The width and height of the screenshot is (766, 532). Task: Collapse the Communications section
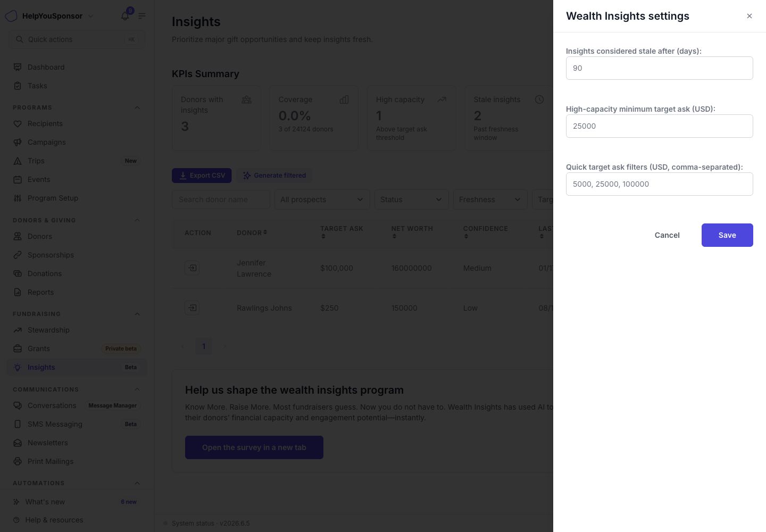pyautogui.click(x=137, y=389)
